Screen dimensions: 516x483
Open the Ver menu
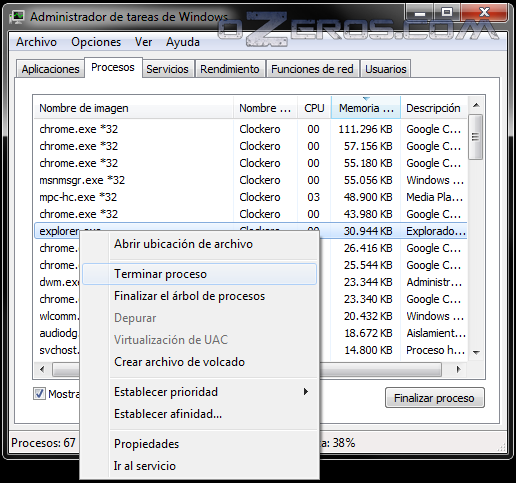(x=143, y=42)
